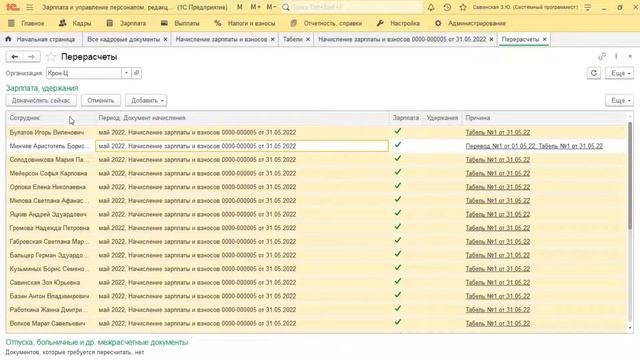Open Табель №1 link for Кузьминых Борис
Image resolution: width=640 pixels, height=360 pixels.
[498, 269]
